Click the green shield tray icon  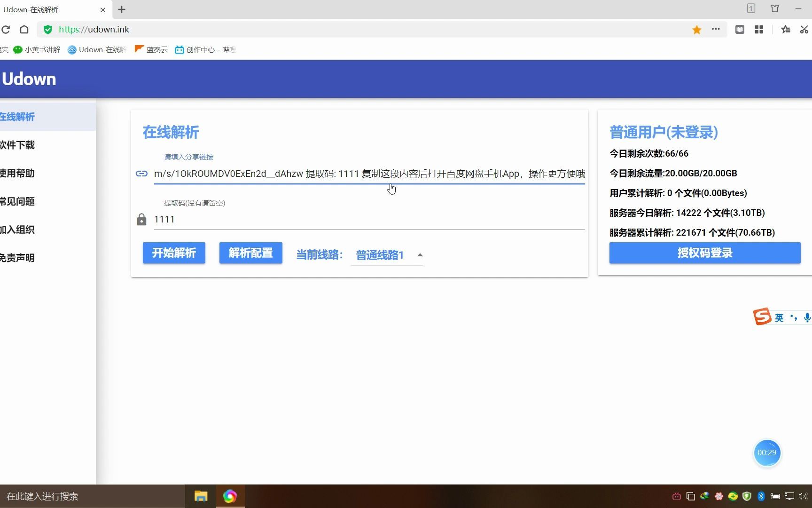pos(747,496)
